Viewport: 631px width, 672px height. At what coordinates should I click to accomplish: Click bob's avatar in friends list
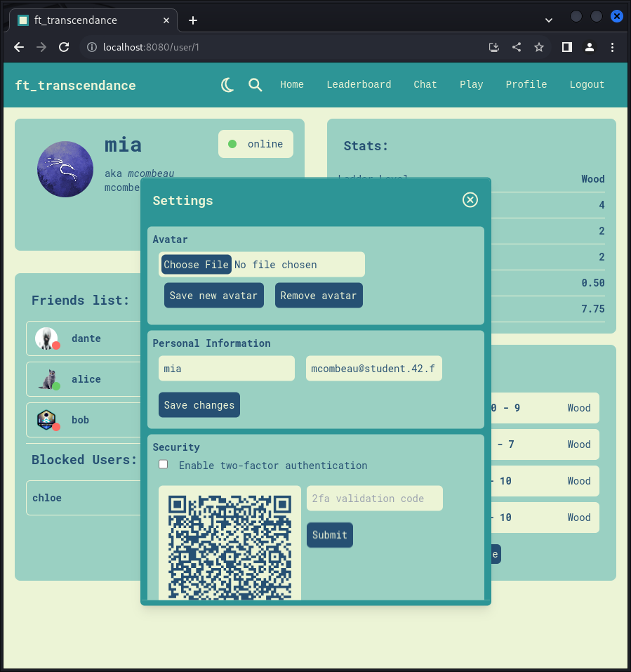pyautogui.click(x=47, y=420)
